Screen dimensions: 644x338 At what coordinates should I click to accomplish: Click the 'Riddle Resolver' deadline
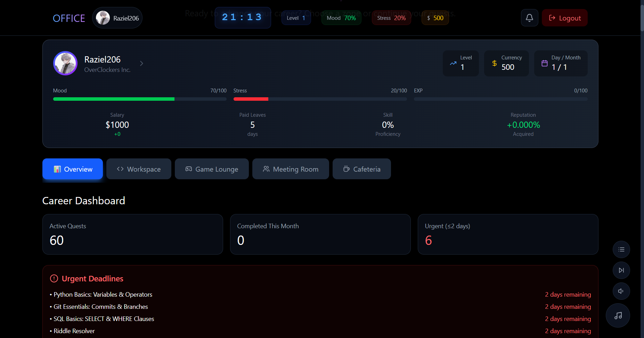tap(74, 331)
